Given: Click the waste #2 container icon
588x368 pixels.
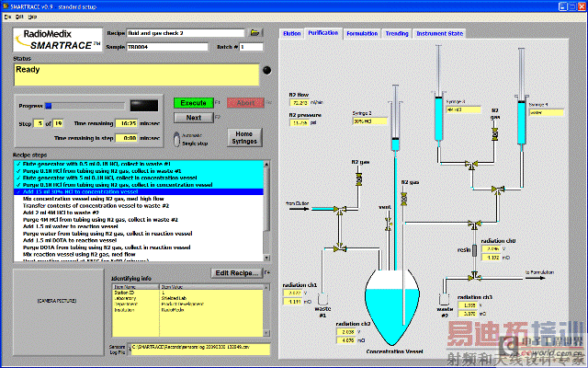Looking at the screenshot, I should coord(445,298).
